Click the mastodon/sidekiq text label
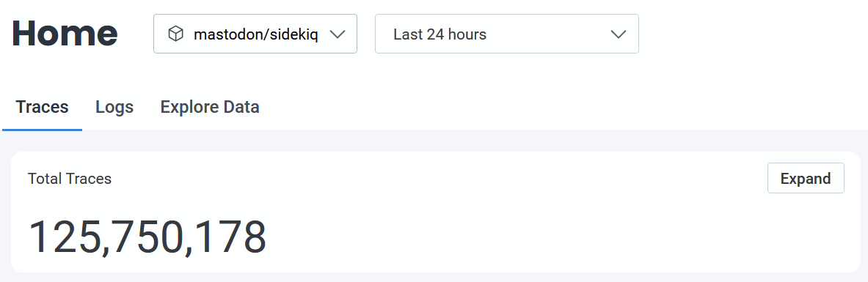 [x=256, y=34]
